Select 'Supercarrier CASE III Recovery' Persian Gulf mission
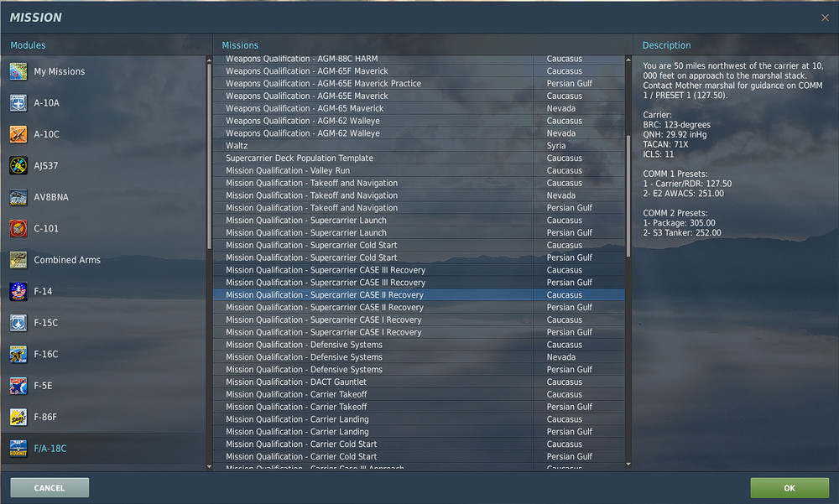This screenshot has height=504, width=839. [419, 283]
